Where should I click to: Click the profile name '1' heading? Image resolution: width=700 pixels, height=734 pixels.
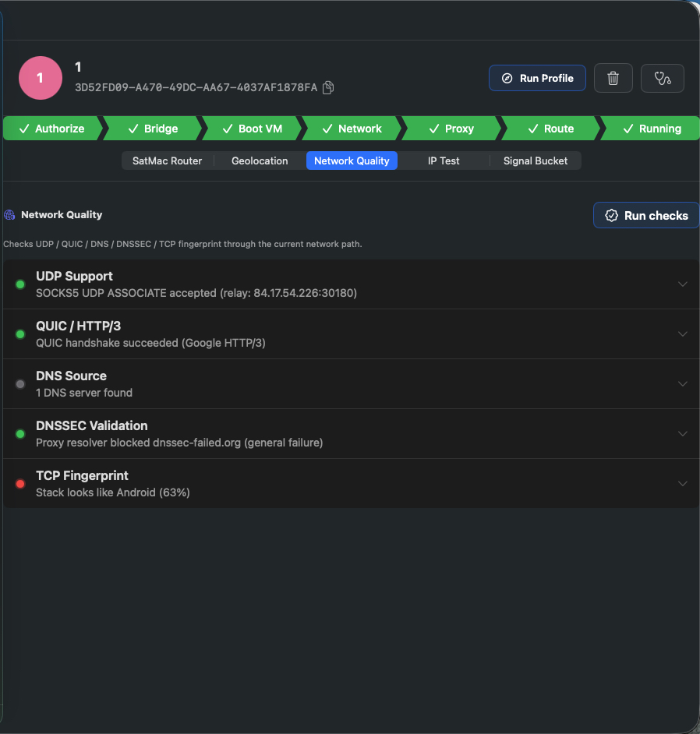click(x=78, y=67)
